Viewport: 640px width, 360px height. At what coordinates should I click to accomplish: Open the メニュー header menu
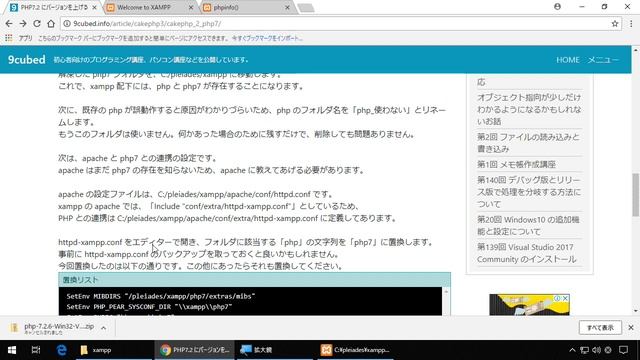[603, 60]
